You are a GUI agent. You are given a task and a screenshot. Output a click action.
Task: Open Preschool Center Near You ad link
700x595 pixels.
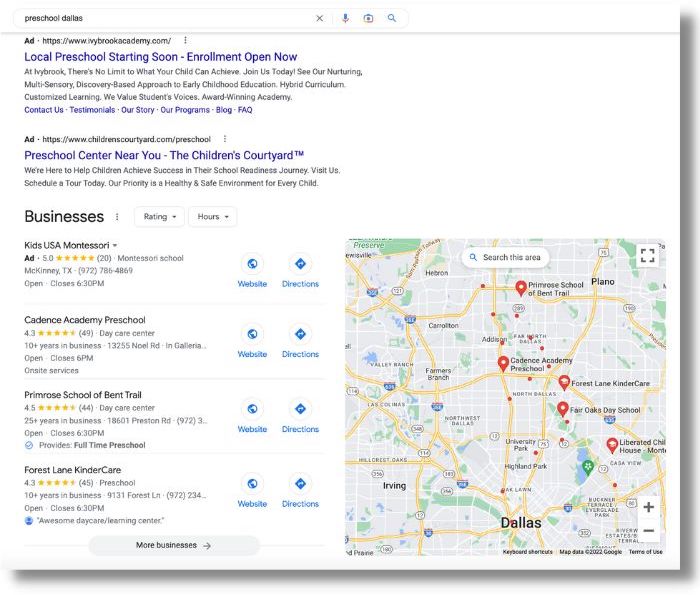[164, 155]
